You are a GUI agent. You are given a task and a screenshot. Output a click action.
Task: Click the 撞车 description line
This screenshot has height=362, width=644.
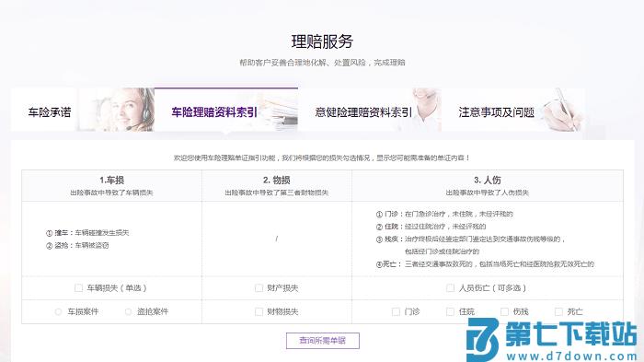click(x=87, y=233)
